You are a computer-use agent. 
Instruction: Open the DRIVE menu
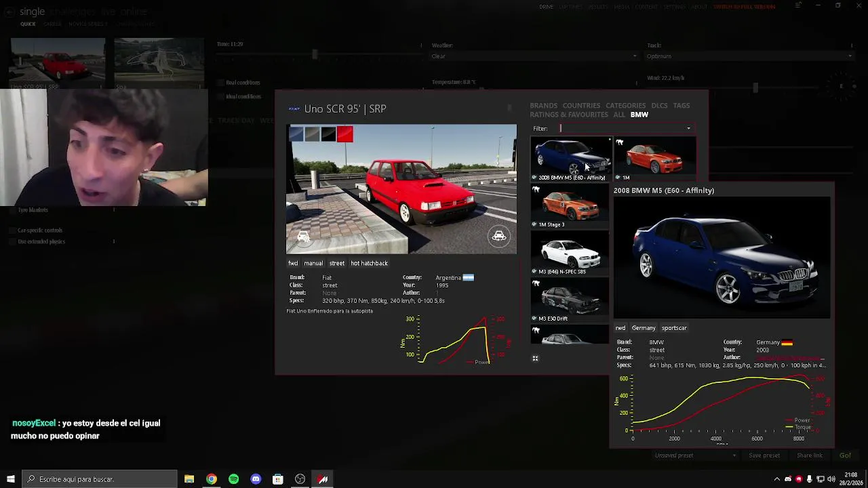pyautogui.click(x=547, y=7)
